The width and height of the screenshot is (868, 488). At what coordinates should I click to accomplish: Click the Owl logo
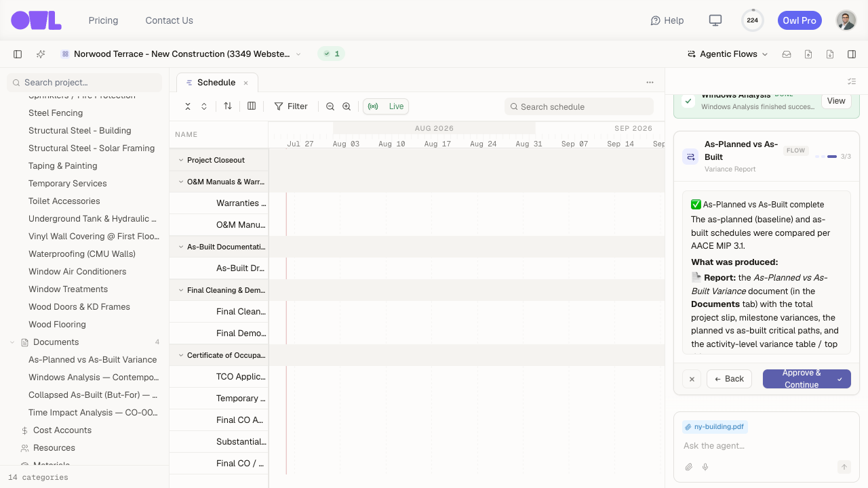click(x=36, y=20)
